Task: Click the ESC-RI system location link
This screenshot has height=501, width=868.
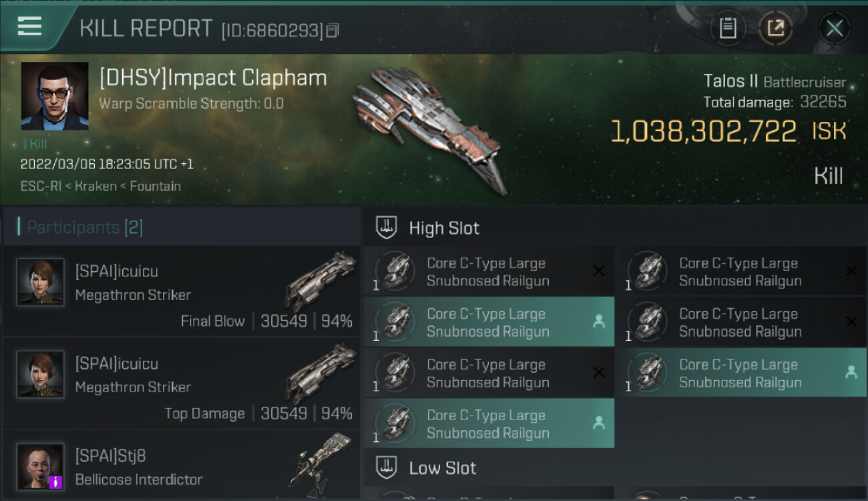Action: [41, 186]
